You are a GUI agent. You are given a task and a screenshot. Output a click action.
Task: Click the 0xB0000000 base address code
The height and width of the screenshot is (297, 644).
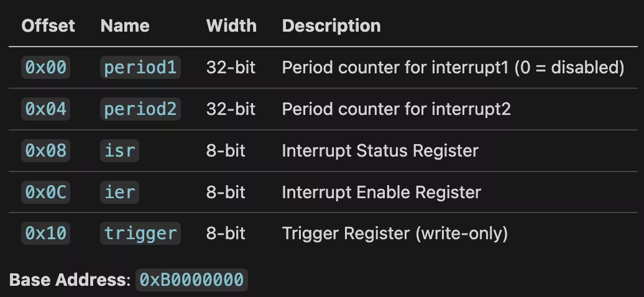pos(192,280)
